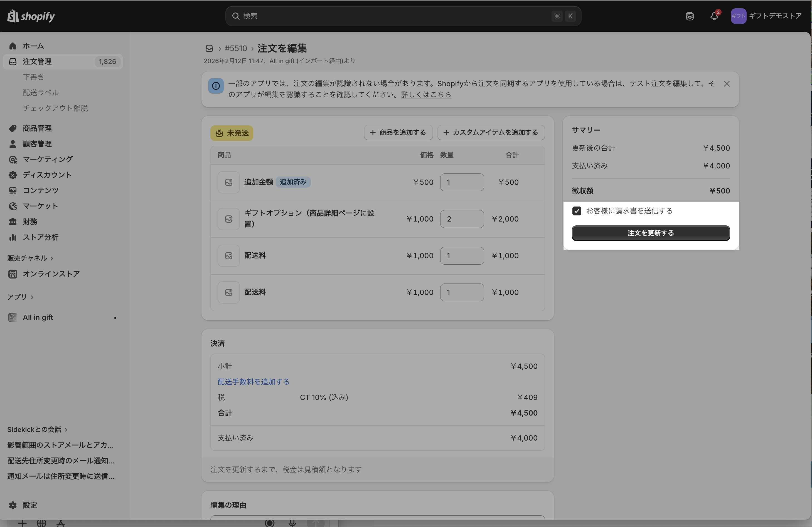Open the All in gift app icon

pyautogui.click(x=13, y=317)
